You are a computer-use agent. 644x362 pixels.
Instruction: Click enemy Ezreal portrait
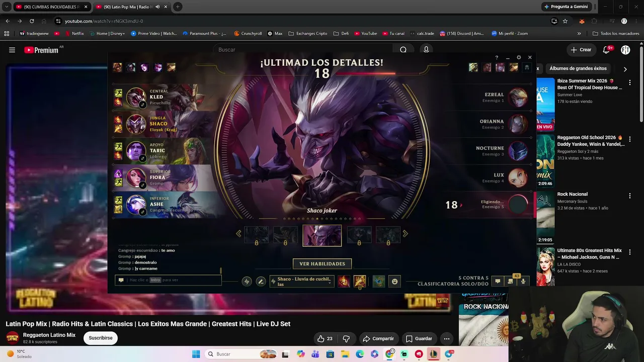[518, 97]
